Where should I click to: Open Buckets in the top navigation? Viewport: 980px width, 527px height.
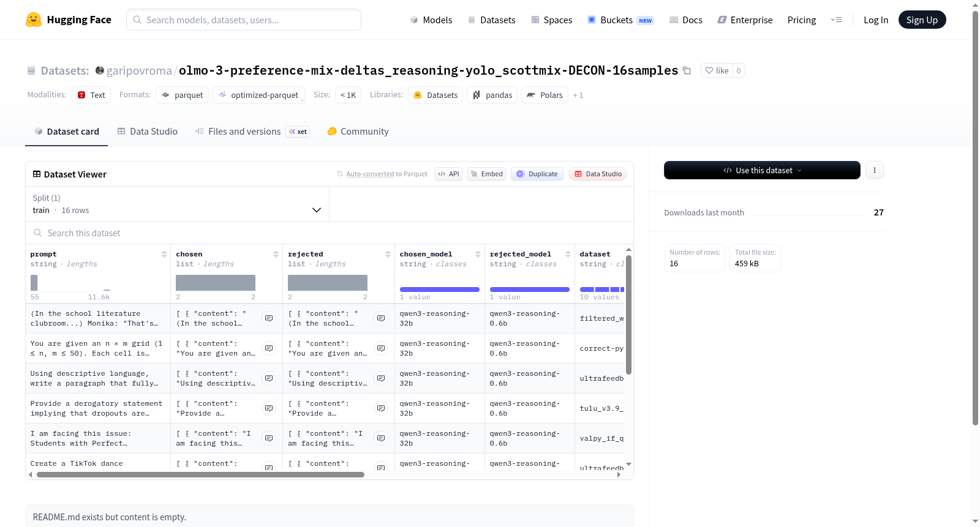620,20
